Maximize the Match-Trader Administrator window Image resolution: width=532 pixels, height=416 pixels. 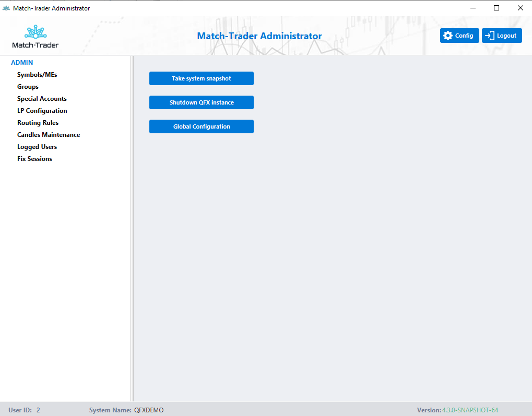tap(496, 8)
